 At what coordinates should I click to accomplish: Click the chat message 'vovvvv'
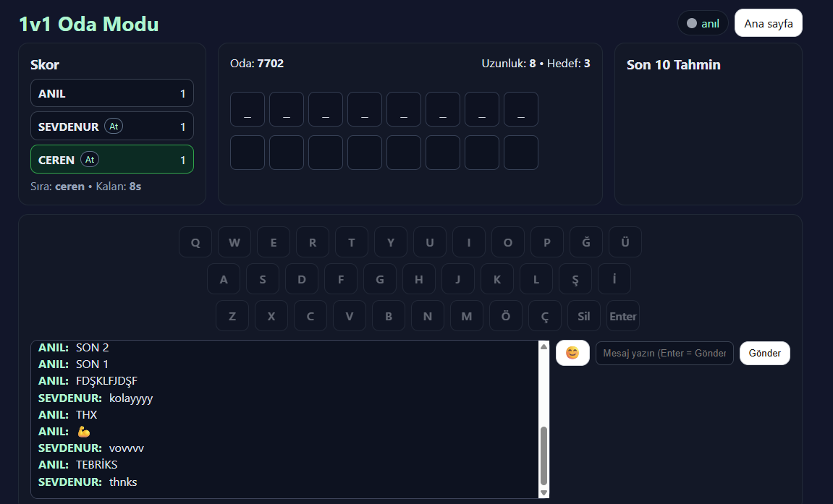127,448
